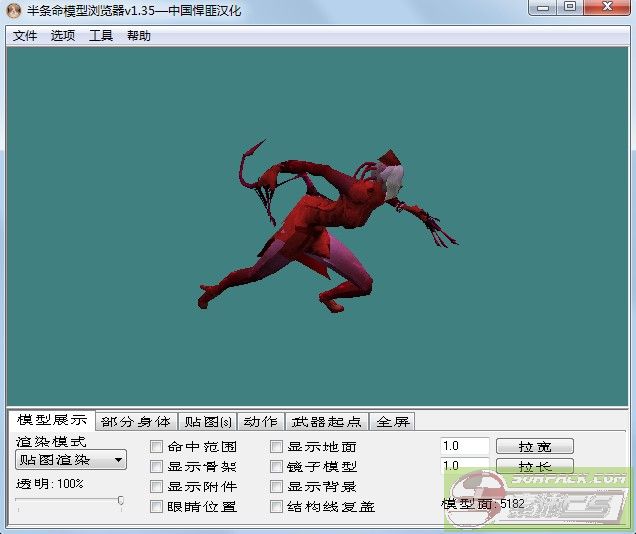Open the 工具 menu
This screenshot has height=534, width=636.
(x=101, y=36)
